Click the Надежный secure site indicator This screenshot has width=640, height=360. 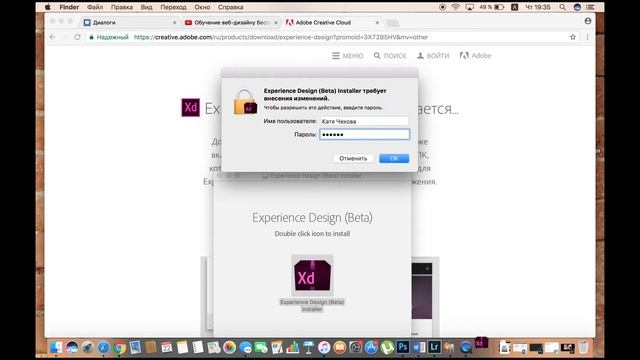click(x=109, y=37)
